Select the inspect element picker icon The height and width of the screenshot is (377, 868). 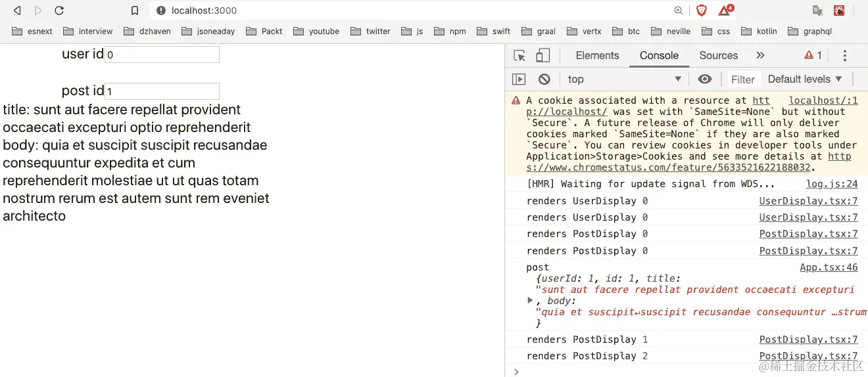point(519,56)
